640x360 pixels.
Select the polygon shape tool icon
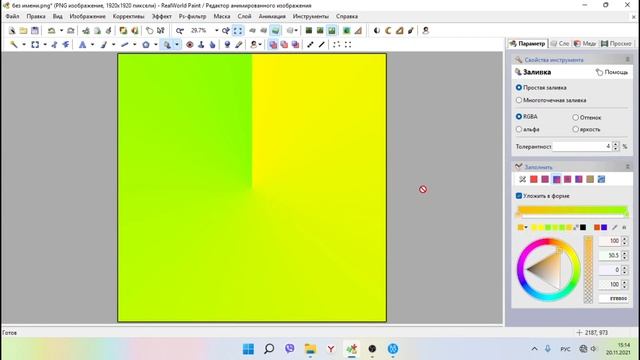146,44
